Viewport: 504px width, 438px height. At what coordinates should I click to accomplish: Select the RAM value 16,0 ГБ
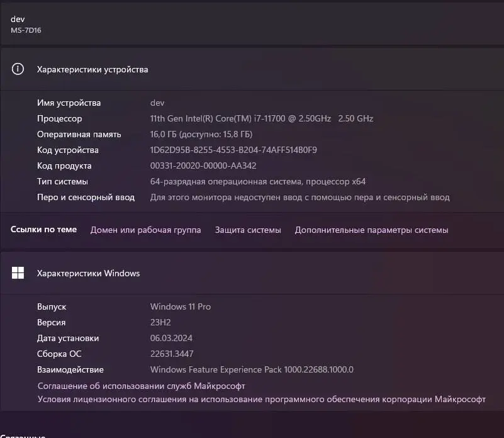pos(201,134)
